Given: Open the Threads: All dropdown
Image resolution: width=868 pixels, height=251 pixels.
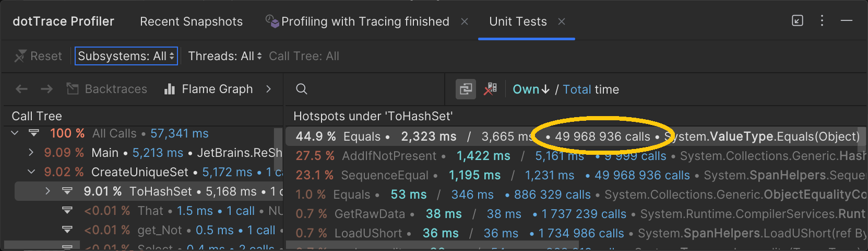Looking at the screenshot, I should point(224,56).
